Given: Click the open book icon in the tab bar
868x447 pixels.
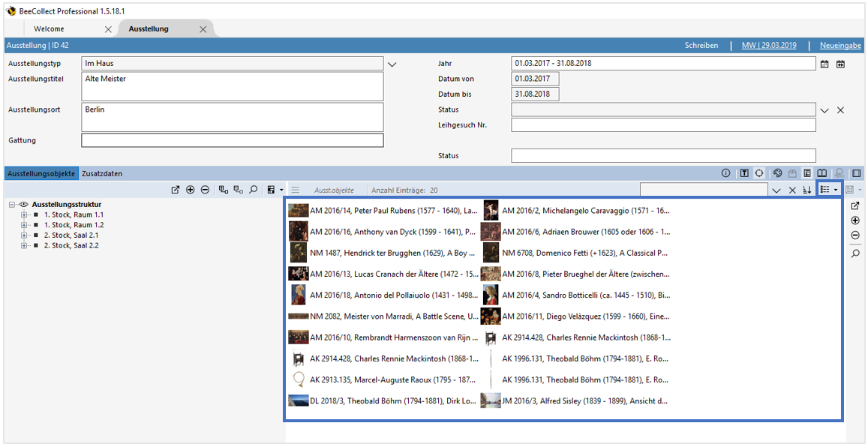Looking at the screenshot, I should [x=821, y=173].
